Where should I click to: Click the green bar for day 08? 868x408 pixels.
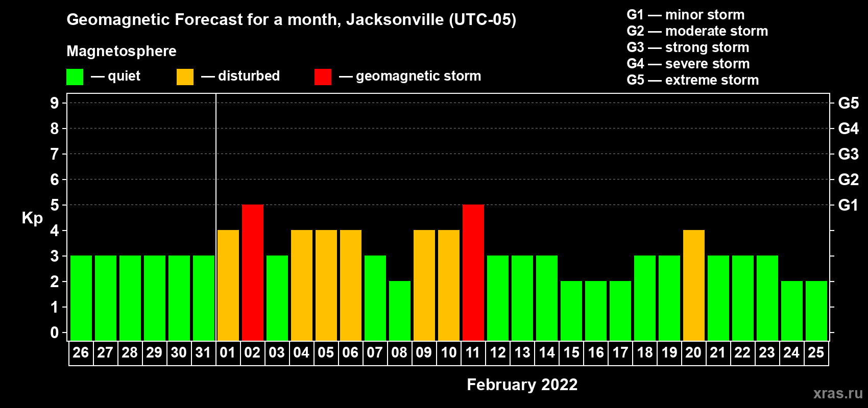[x=400, y=311]
